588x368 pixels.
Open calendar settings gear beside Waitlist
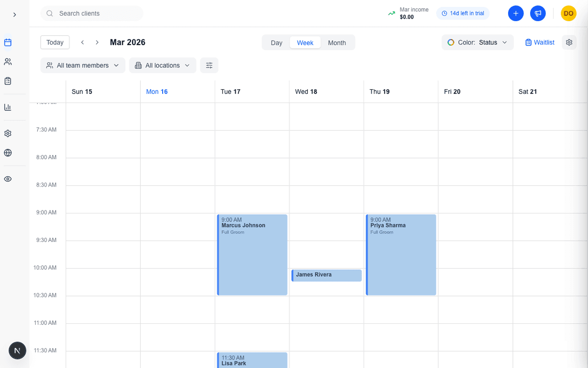pos(569,42)
